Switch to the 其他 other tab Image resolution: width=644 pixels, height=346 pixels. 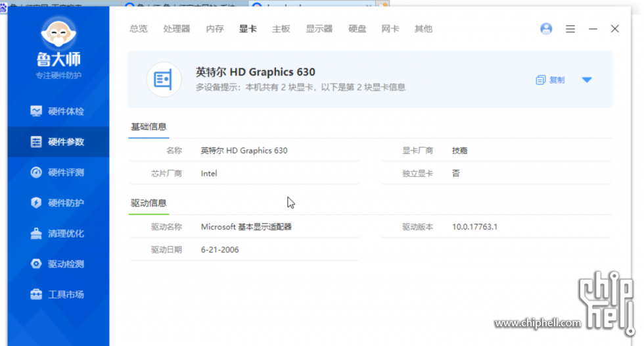(423, 29)
